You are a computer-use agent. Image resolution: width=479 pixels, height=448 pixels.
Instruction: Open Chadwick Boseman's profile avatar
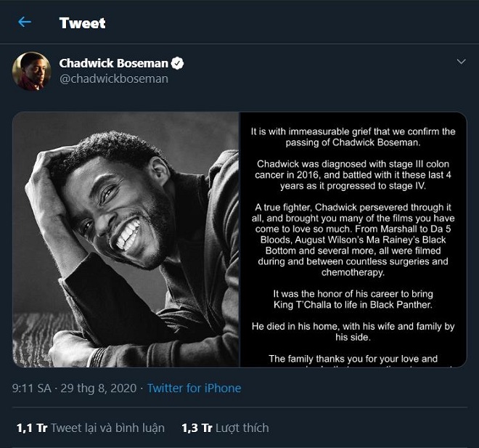(32, 71)
